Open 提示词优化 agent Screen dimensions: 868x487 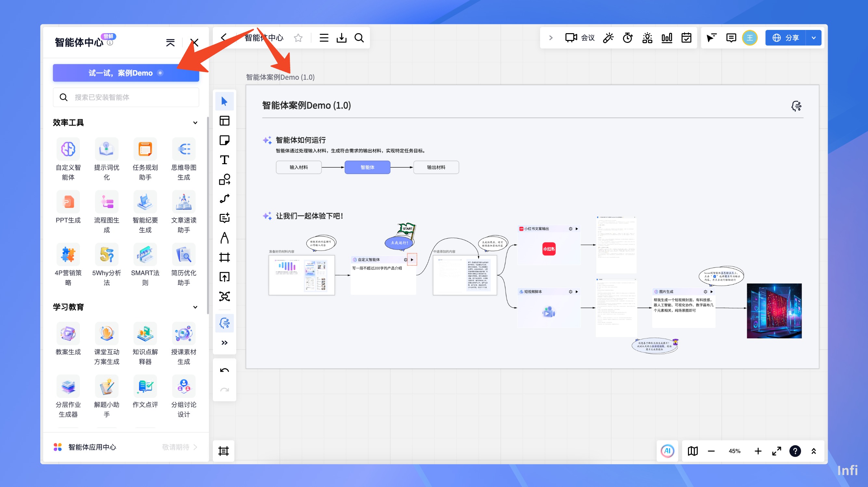pos(107,159)
